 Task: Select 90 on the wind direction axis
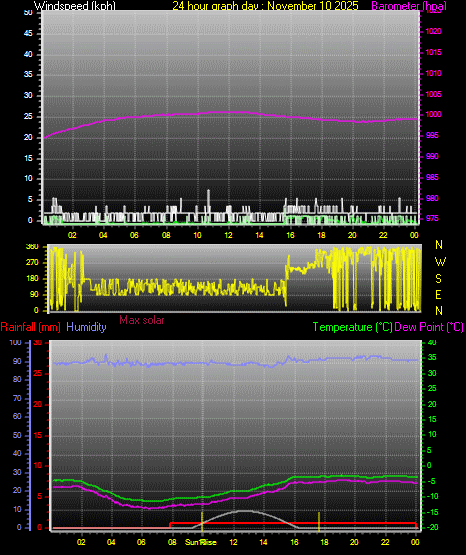[x=34, y=294]
